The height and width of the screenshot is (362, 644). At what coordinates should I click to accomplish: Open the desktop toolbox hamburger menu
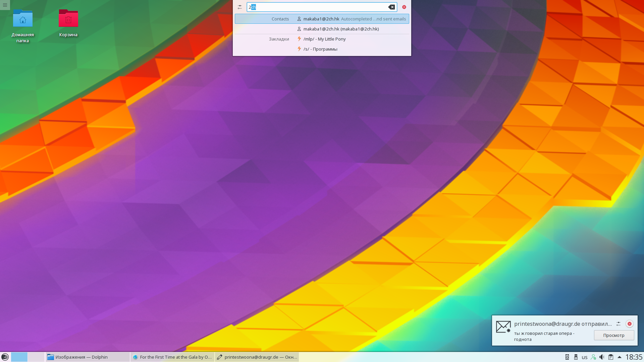pyautogui.click(x=5, y=5)
